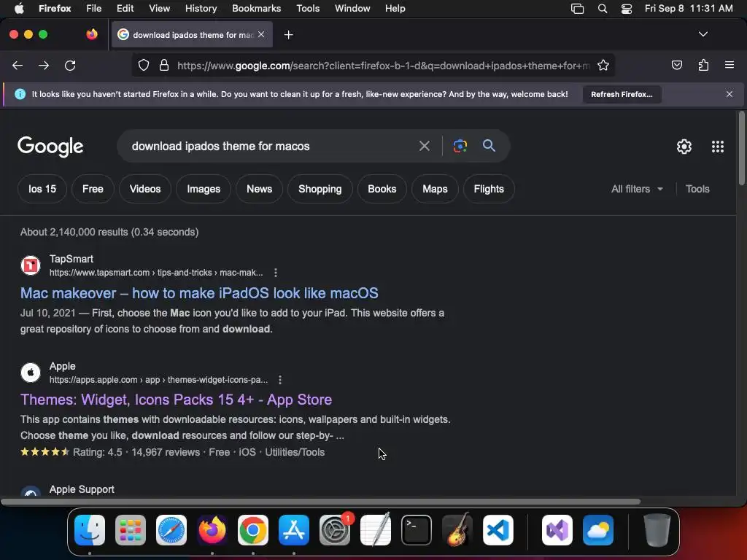Viewport: 747px width, 560px height.
Task: Open System Settings in the Dock
Action: pyautogui.click(x=334, y=530)
